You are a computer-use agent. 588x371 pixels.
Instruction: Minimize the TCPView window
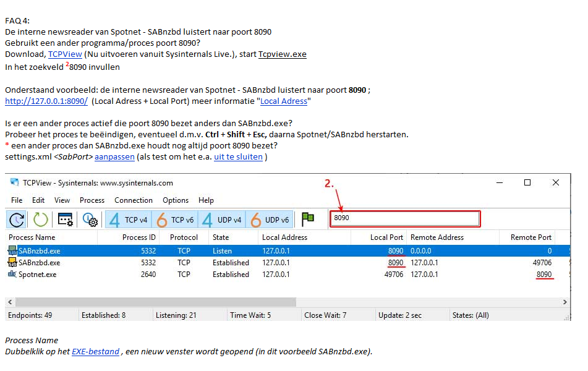[x=500, y=182]
